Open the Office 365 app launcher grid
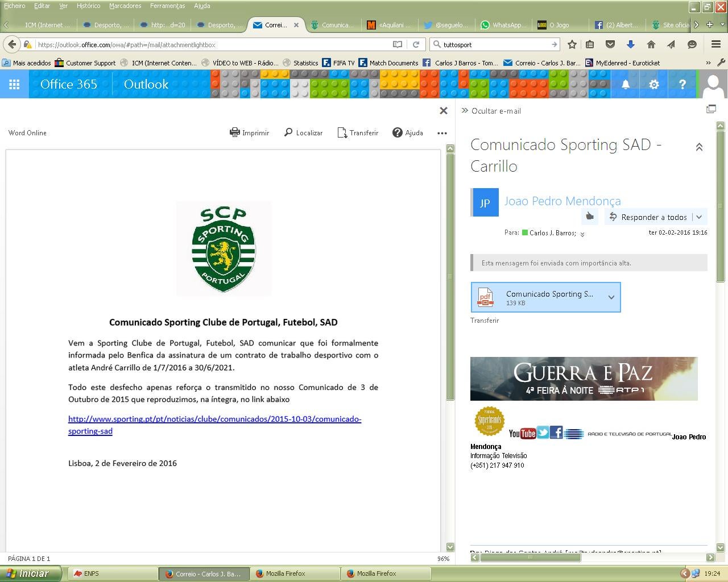728x582 pixels. tap(14, 84)
